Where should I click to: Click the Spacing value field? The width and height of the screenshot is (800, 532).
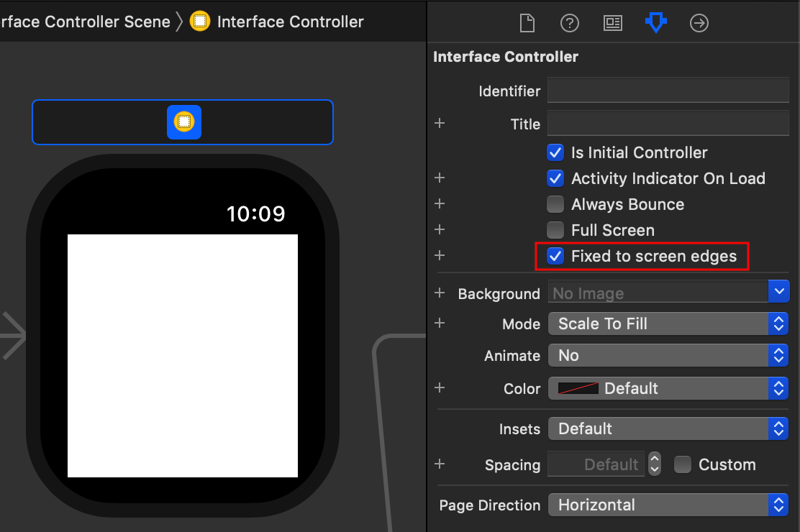596,464
